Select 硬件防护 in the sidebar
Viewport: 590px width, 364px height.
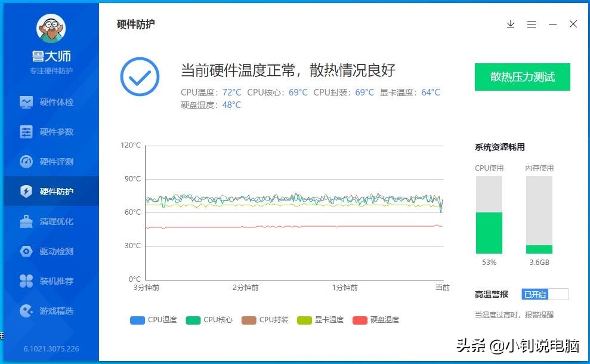(51, 191)
